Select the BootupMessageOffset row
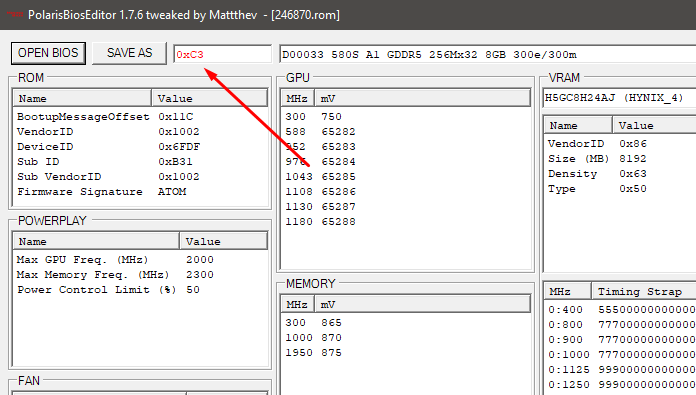 coord(141,117)
